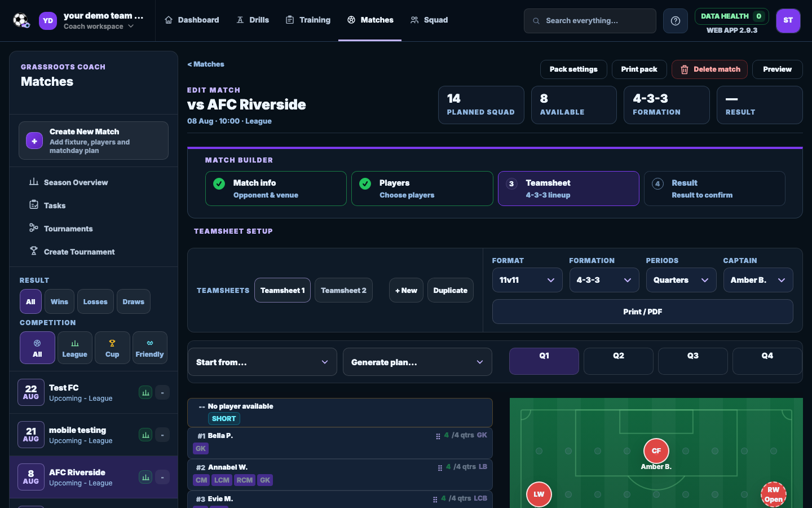Open the Captain Amber B. dropdown
Image resolution: width=812 pixels, height=508 pixels.
(758, 280)
